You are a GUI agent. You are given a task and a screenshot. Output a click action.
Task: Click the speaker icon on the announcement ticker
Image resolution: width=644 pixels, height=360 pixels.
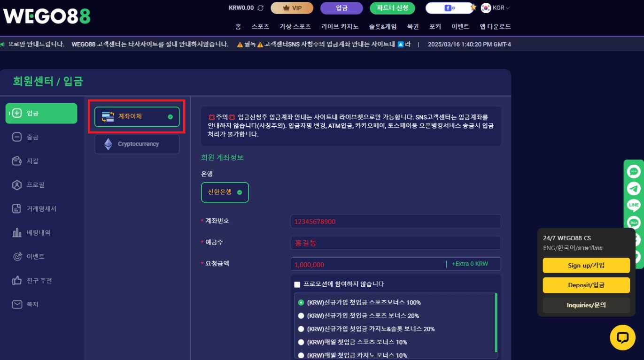(2, 44)
